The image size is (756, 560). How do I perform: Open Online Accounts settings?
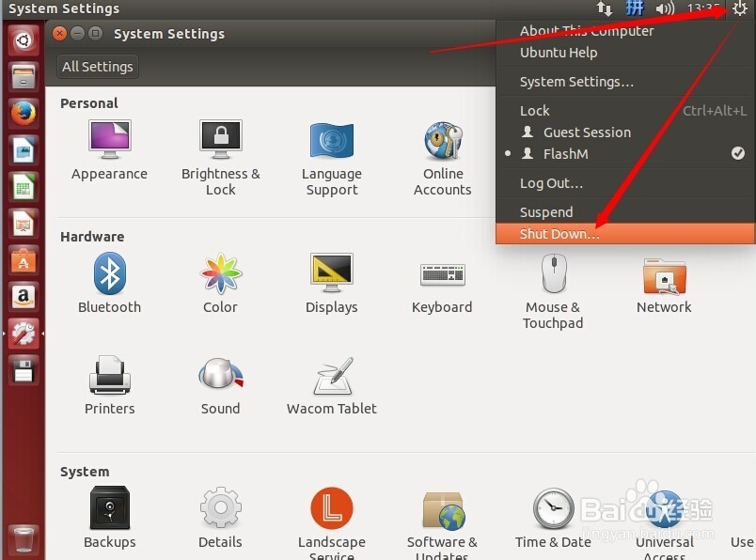click(x=443, y=159)
